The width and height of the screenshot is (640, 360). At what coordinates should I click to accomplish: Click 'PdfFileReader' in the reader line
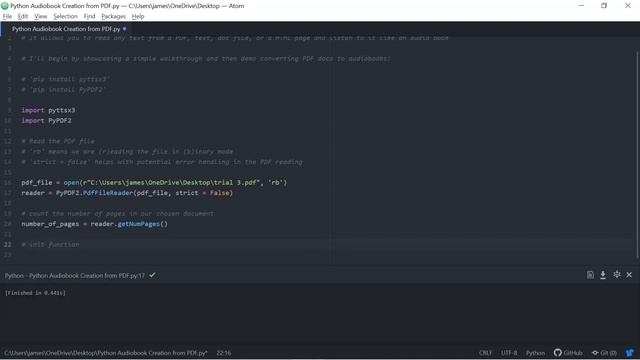point(108,193)
